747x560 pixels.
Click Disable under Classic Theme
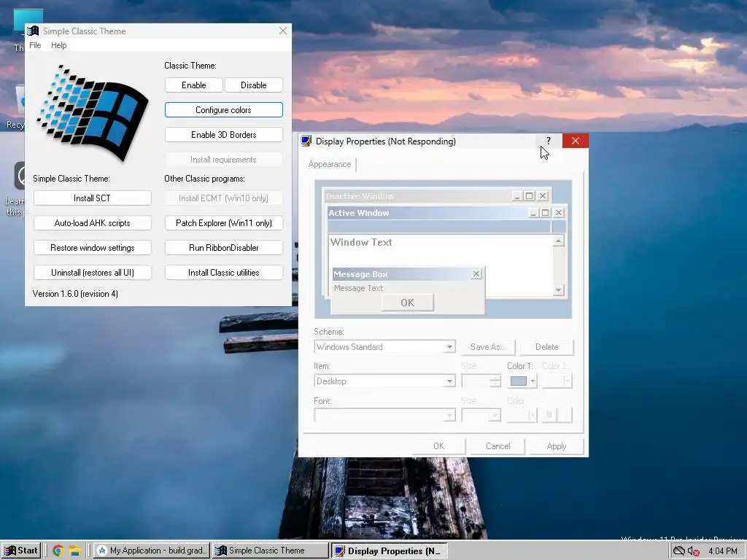[253, 85]
